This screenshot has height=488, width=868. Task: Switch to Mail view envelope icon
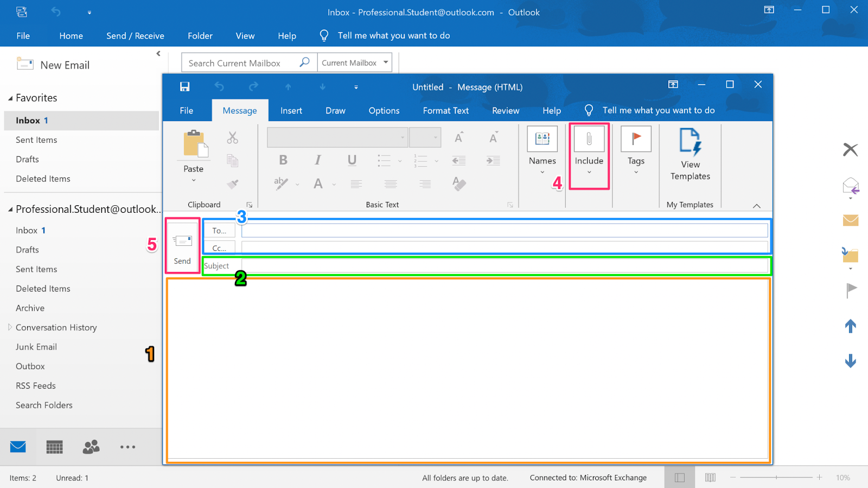[x=18, y=447]
